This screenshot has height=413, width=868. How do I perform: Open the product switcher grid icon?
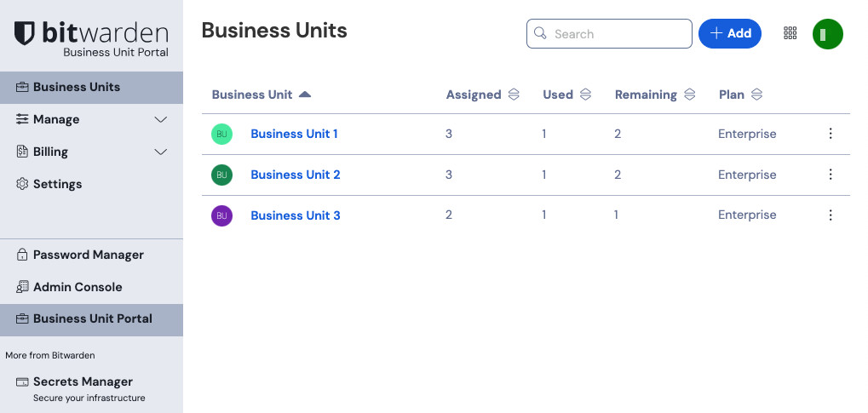point(790,33)
